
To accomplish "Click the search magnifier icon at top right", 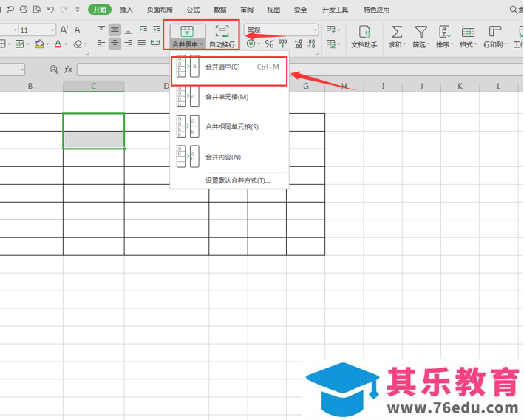I will pos(514,10).
